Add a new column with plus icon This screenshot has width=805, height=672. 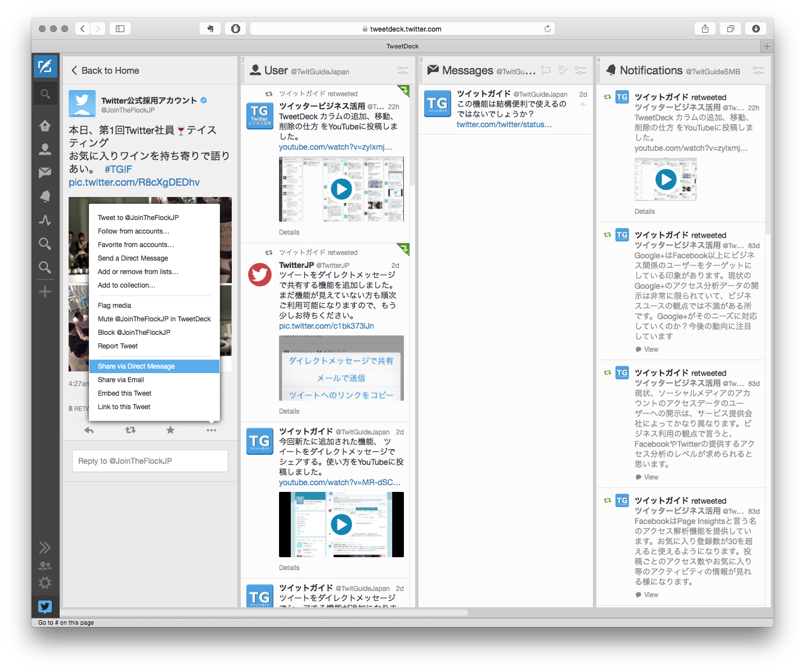click(45, 292)
